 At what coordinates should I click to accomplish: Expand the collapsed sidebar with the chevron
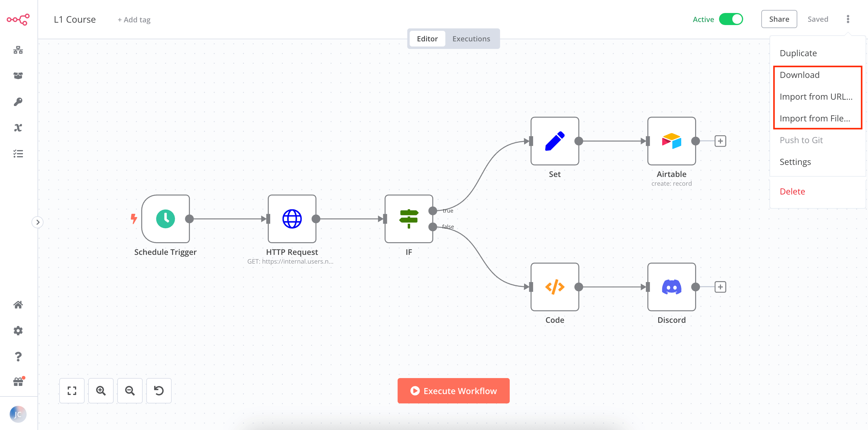point(38,222)
